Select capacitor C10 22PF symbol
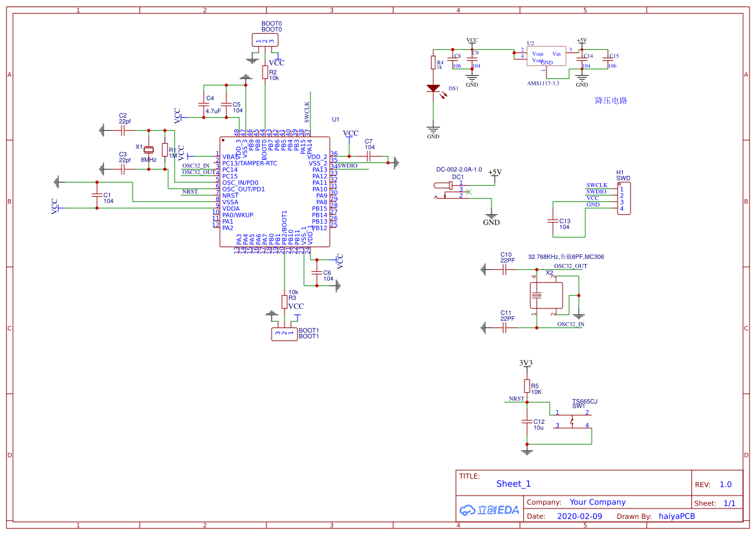 504,270
